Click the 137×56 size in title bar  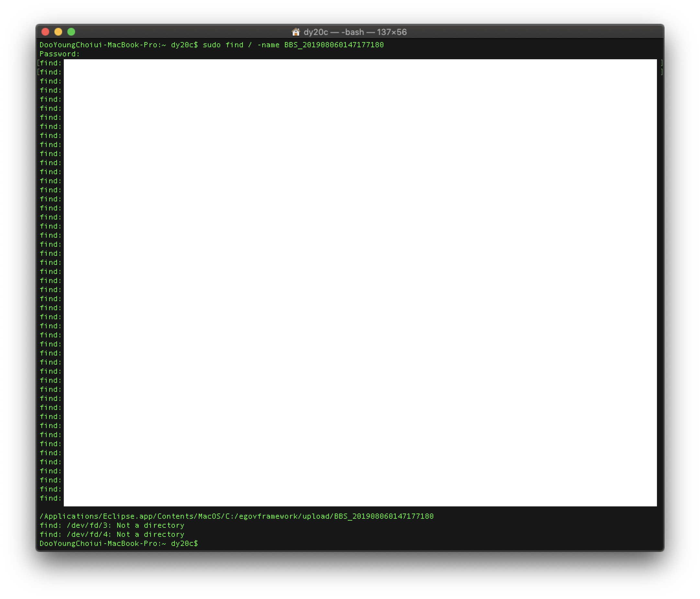tap(391, 32)
